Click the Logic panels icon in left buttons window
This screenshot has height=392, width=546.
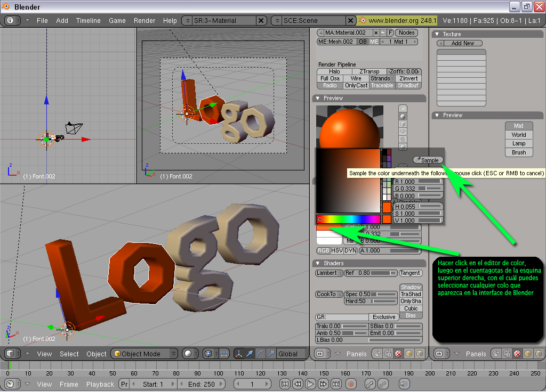point(377,354)
